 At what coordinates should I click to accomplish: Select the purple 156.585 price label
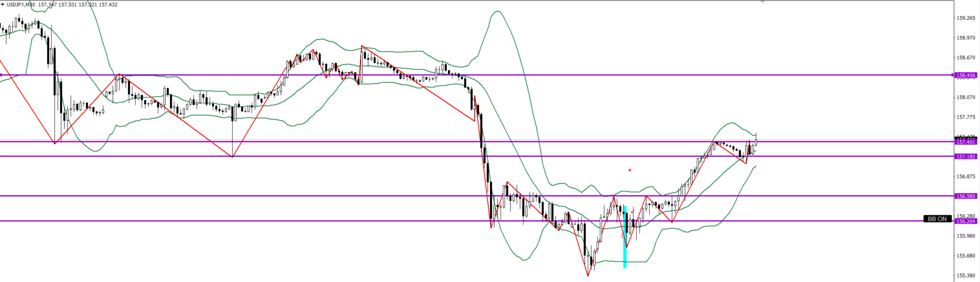pyautogui.click(x=966, y=196)
